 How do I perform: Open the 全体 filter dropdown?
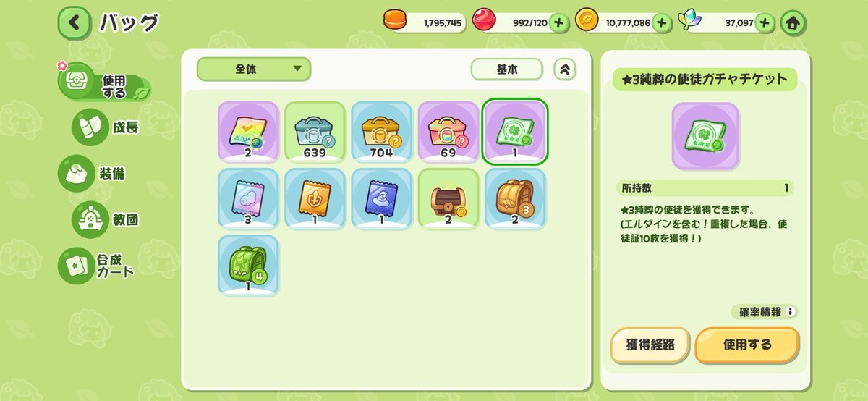254,69
